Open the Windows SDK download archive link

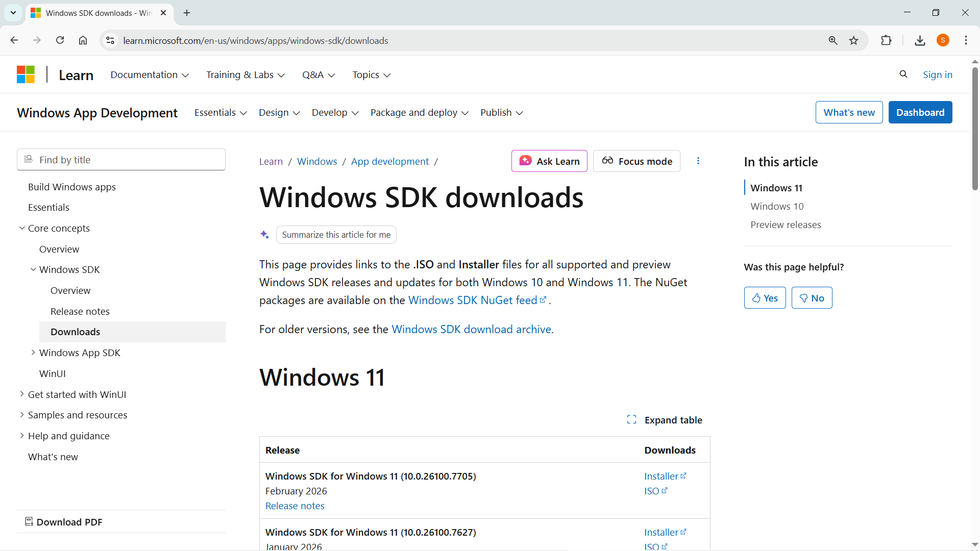[x=471, y=329]
